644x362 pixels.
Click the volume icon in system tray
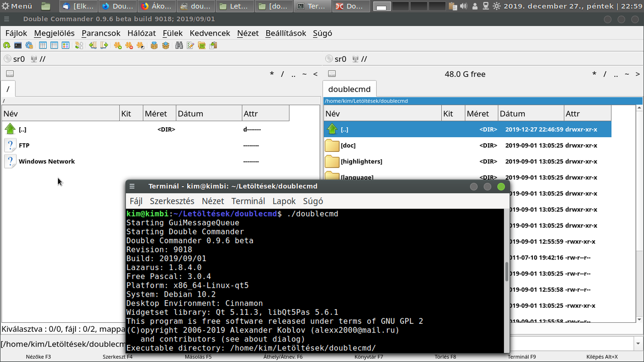pos(463,6)
